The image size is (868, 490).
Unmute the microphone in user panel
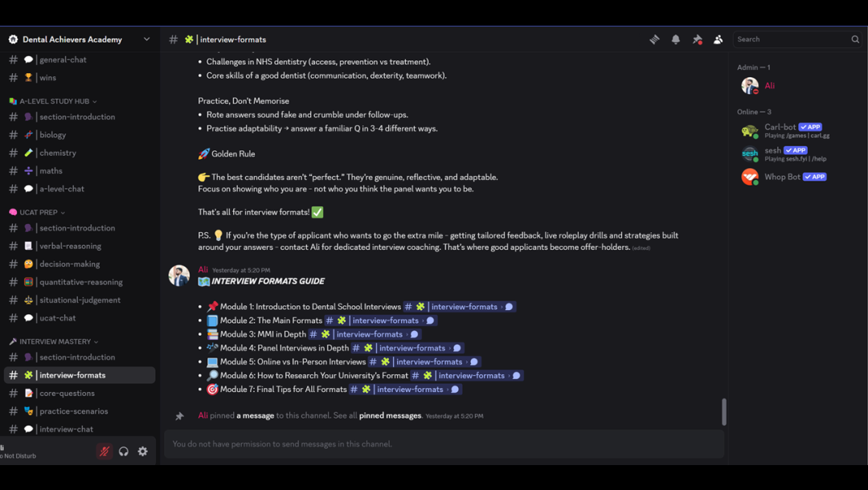click(x=104, y=451)
